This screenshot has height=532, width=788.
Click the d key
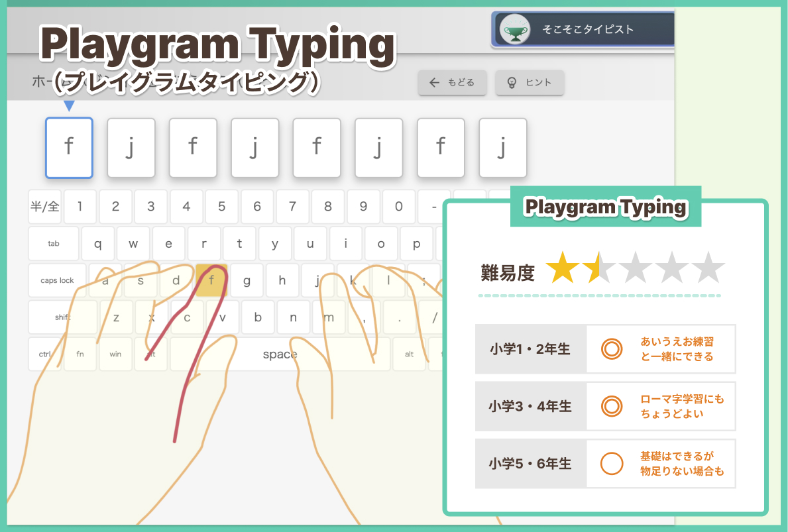coord(176,280)
